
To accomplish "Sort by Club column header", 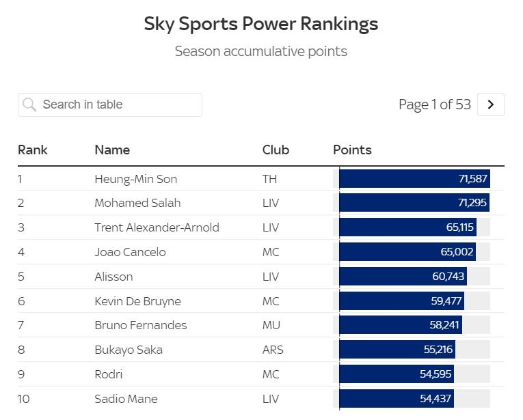I will (276, 150).
